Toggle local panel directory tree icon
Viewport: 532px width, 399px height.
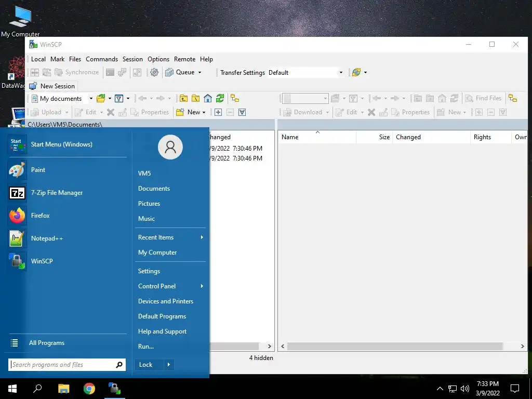pyautogui.click(x=235, y=98)
